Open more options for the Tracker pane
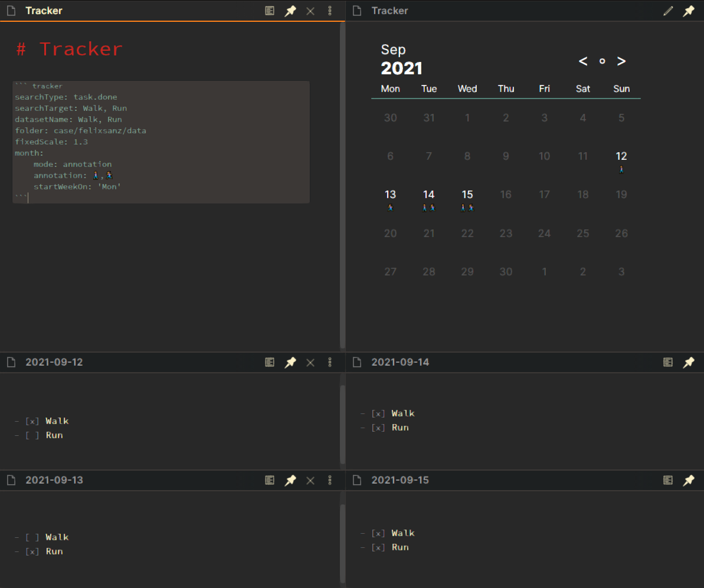This screenshot has width=704, height=588. pyautogui.click(x=330, y=11)
